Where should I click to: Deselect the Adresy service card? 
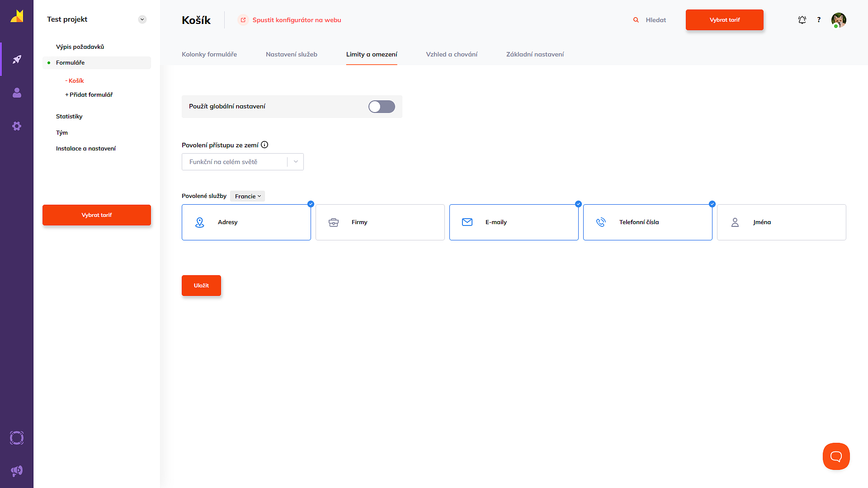tap(246, 222)
